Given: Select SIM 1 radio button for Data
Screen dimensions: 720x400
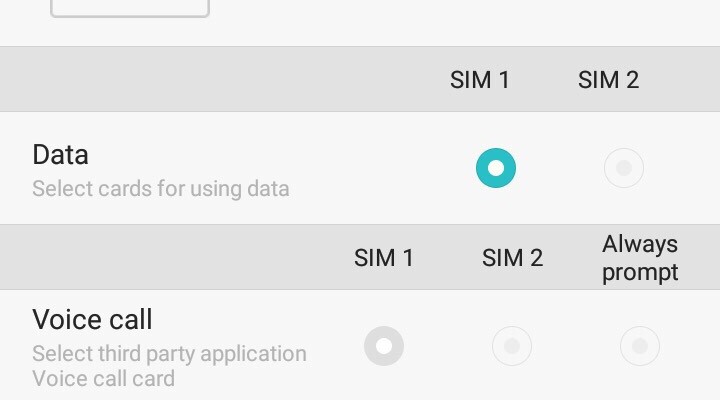Looking at the screenshot, I should [496, 168].
